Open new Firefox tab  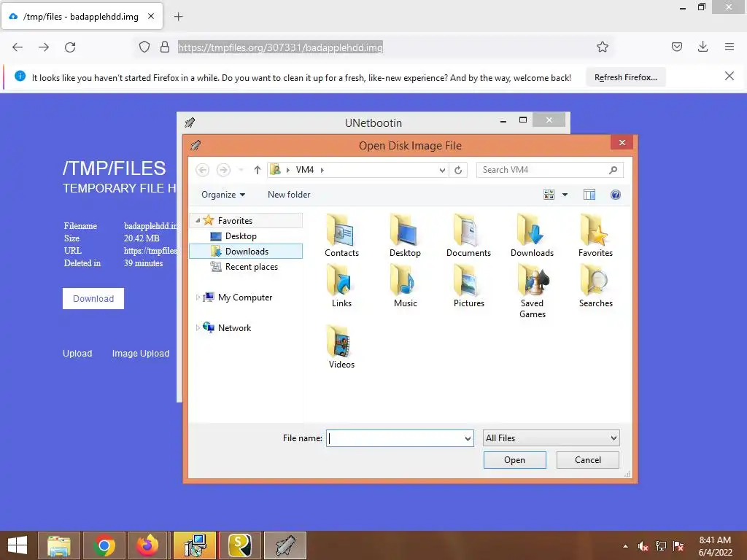(x=178, y=17)
